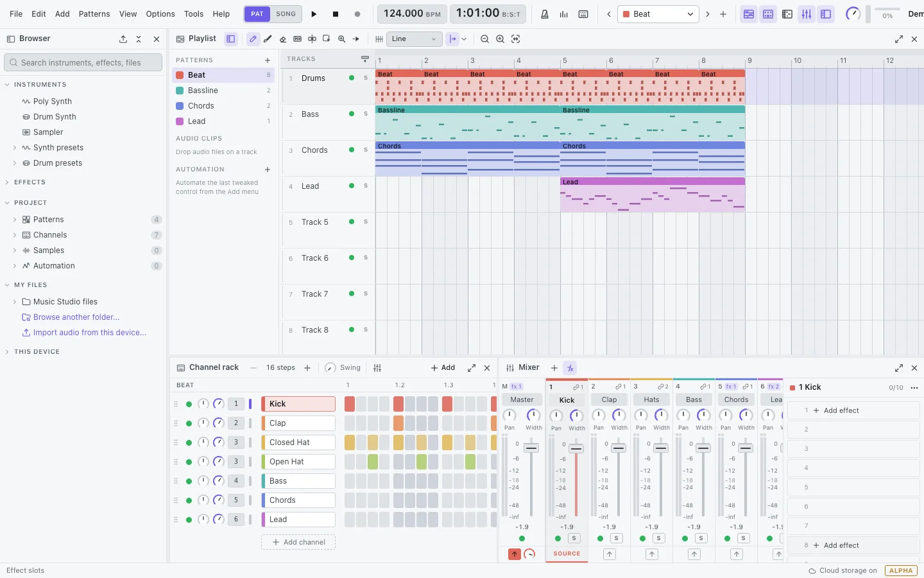Open the Line snap dropdown
This screenshot has width=924, height=578.
point(415,39)
